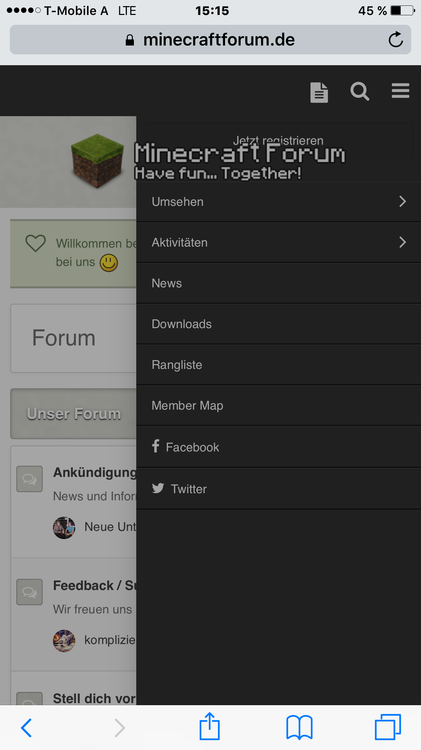Click the Jetzt registrieren button

pyautogui.click(x=278, y=141)
